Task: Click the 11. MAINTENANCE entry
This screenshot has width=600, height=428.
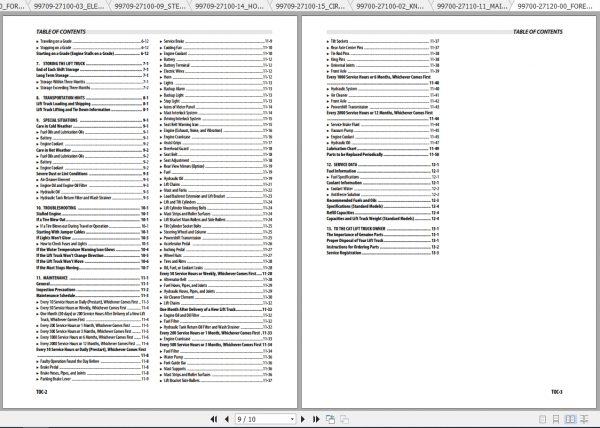Action: click(x=92, y=278)
